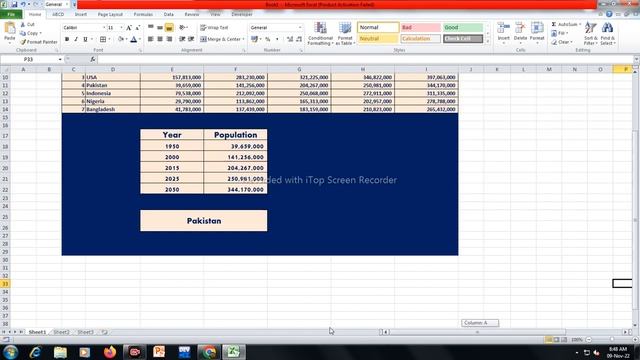Expand the AutoSum dropdown arrow
Screen dimensions: 640x360
[580, 24]
